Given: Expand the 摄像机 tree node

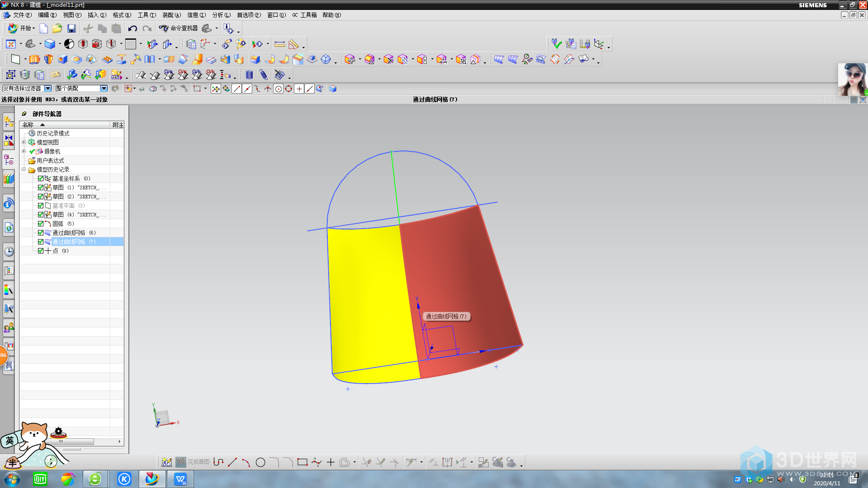Looking at the screenshot, I should pyautogui.click(x=24, y=151).
